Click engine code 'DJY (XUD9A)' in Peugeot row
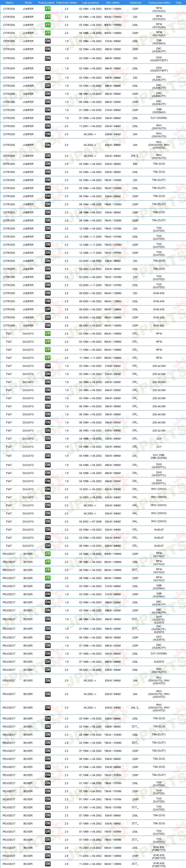This screenshot has height=868, width=186. [x=159, y=654]
